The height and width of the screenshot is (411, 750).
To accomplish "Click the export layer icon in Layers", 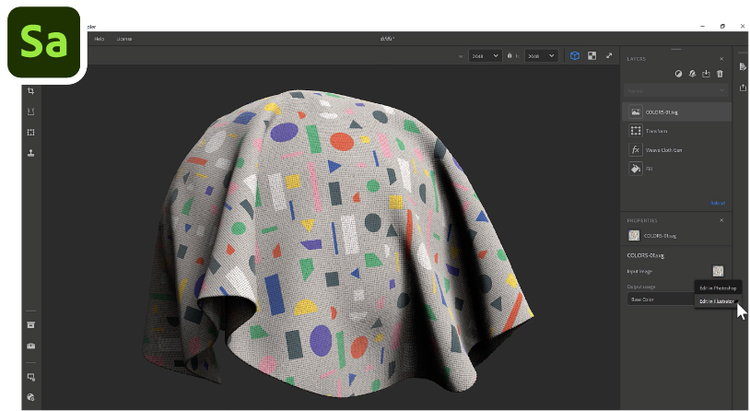I will [x=706, y=74].
